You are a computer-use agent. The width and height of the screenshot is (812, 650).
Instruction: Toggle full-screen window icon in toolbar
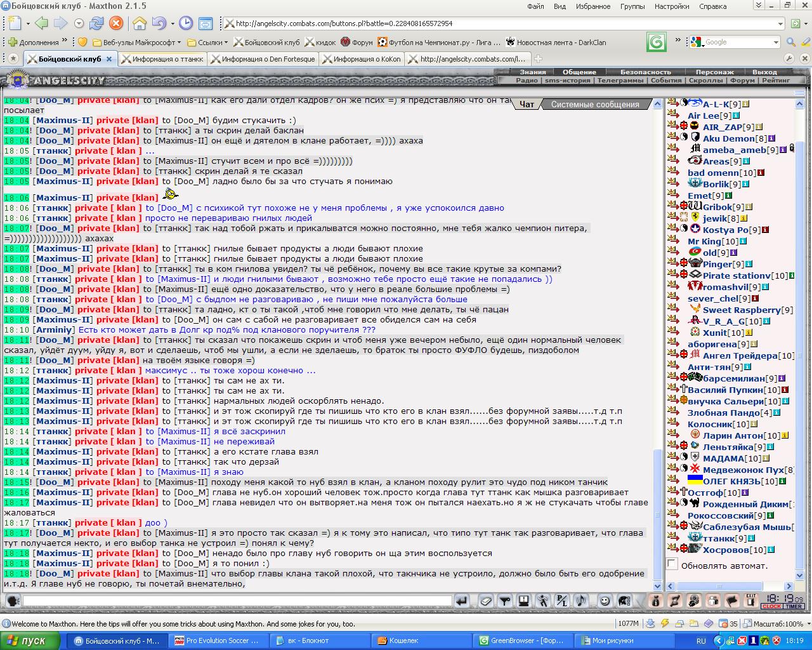coord(206,23)
